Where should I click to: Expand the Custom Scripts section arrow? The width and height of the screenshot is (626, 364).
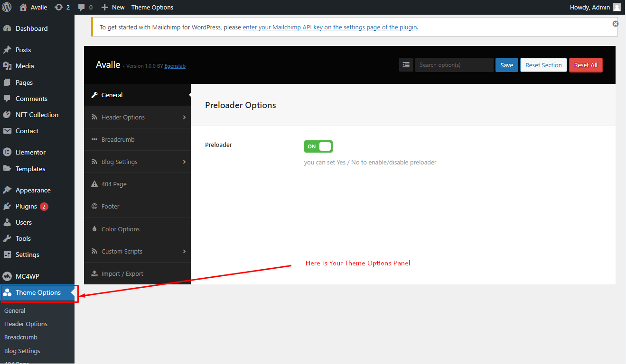(x=184, y=251)
